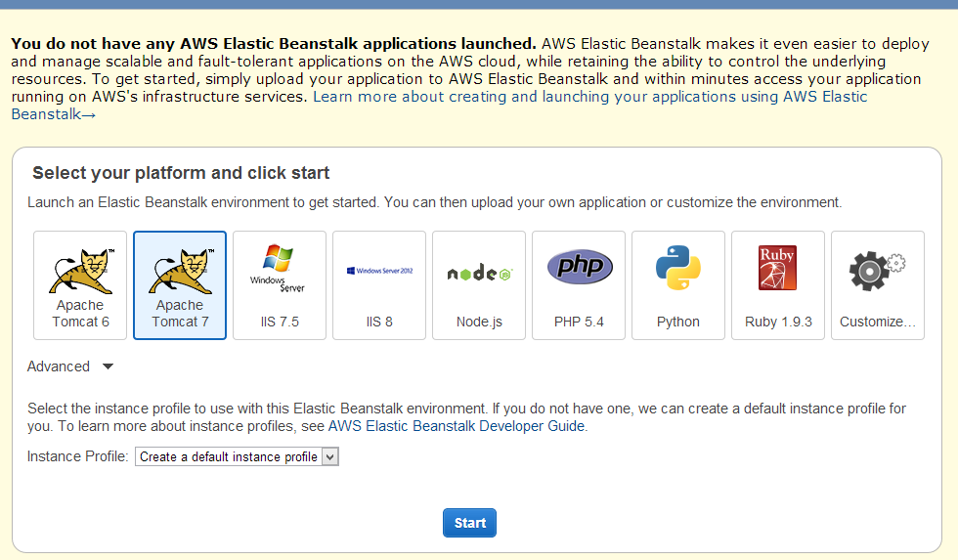Click the 'Select your platform and click start' heading

point(181,173)
